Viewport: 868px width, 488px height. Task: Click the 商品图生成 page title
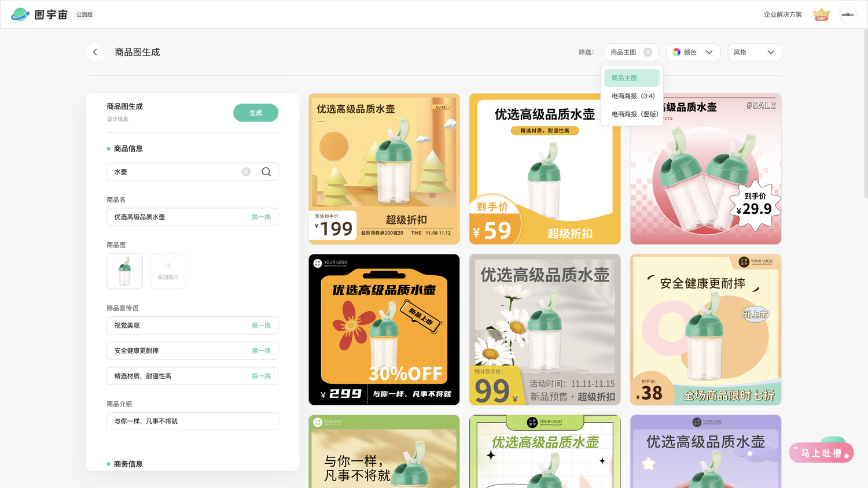pyautogui.click(x=137, y=52)
